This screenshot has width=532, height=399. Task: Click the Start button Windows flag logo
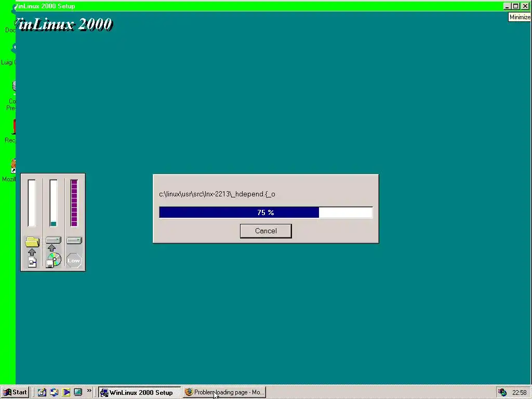point(7,392)
